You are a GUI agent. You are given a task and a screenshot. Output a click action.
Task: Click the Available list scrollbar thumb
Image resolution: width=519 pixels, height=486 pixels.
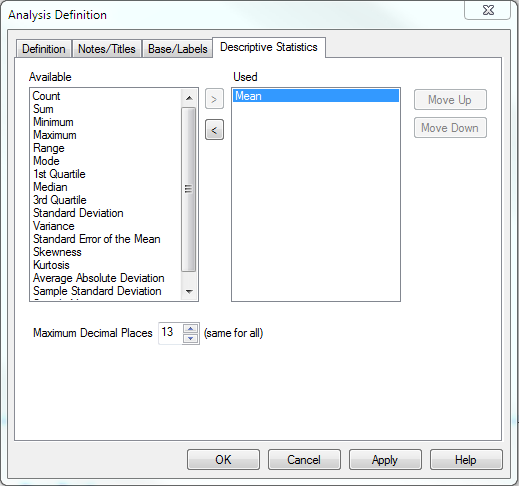(189, 189)
